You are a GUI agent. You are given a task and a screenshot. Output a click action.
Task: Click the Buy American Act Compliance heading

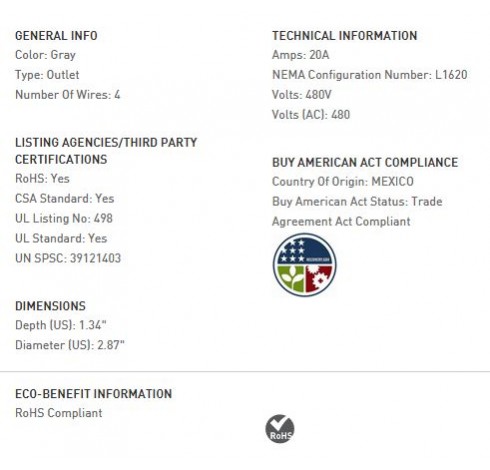(365, 162)
